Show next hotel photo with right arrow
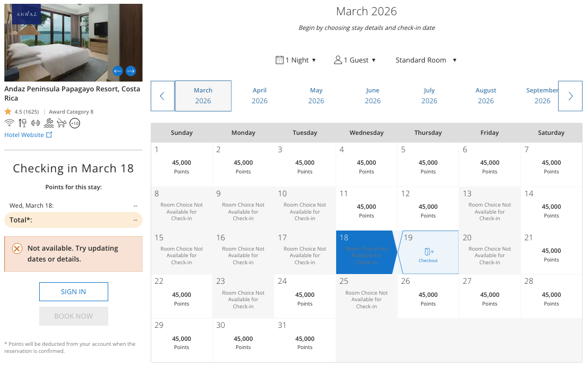The width and height of the screenshot is (588, 367). tap(131, 71)
